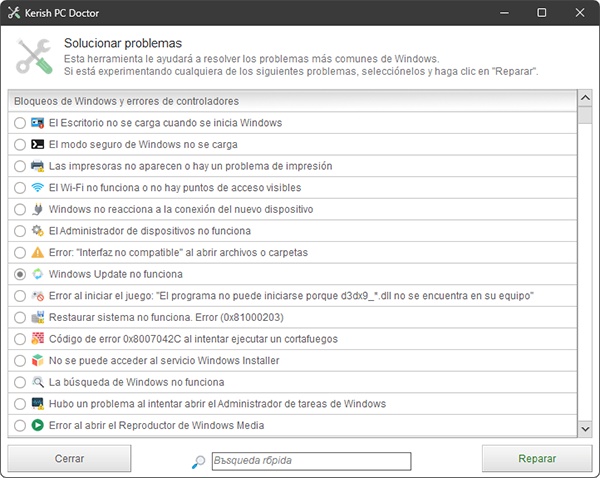
Task: Click the Reparar button
Action: 537,458
